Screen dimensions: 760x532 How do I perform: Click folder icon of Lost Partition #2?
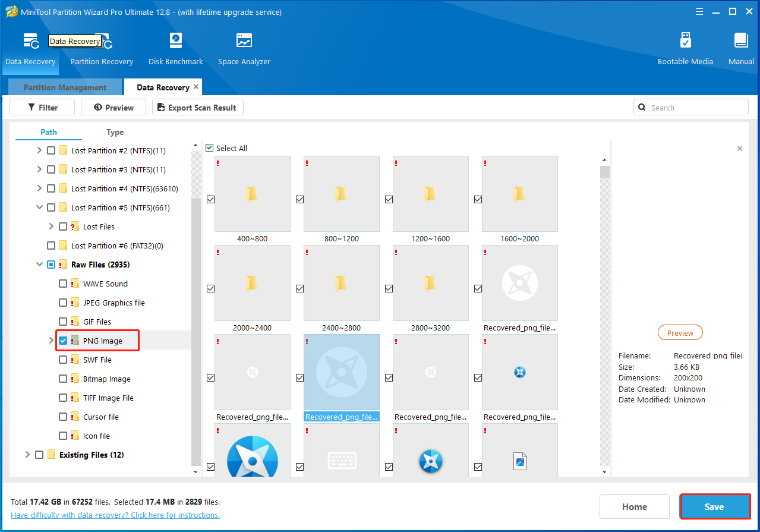point(63,150)
